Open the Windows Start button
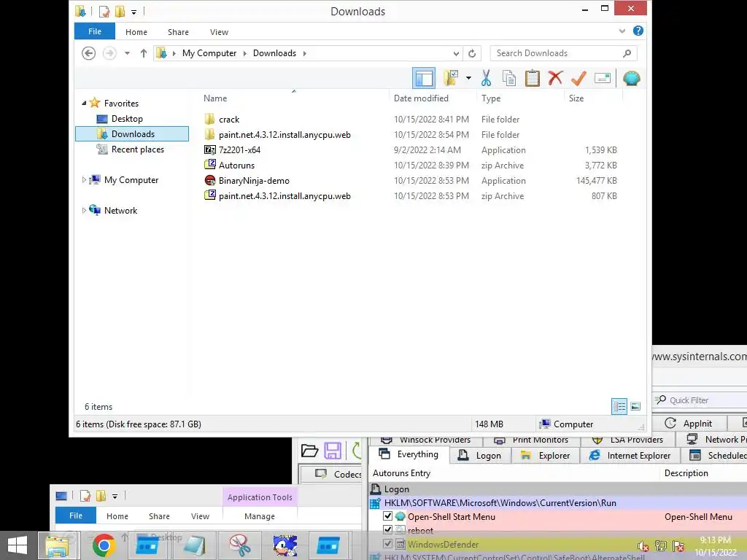Screen dimensions: 747x560 tap(18, 545)
